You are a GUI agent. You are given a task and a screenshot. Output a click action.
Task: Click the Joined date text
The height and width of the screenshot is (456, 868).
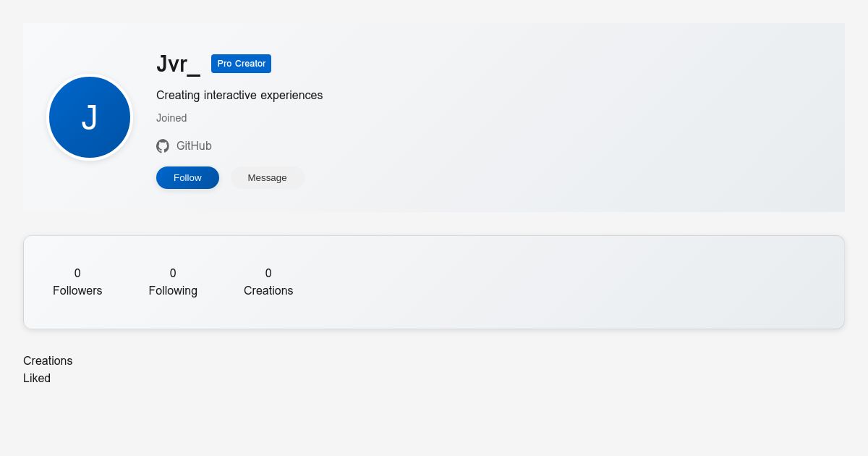(171, 118)
